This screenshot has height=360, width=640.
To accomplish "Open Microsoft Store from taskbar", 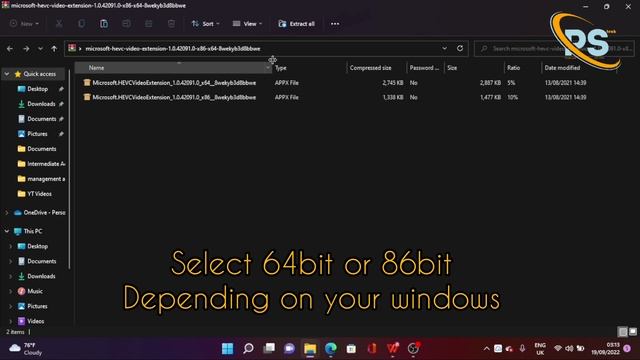I will point(351,349).
